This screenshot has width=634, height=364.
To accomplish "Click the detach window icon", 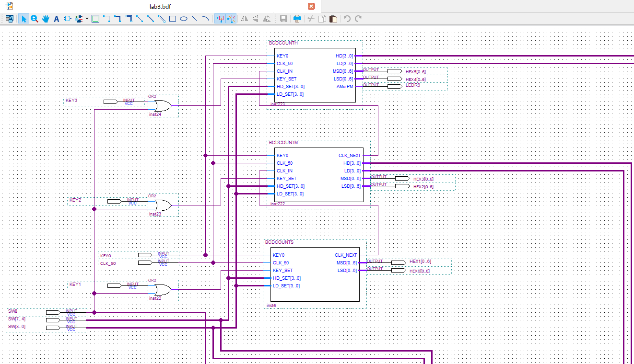I will [9, 19].
